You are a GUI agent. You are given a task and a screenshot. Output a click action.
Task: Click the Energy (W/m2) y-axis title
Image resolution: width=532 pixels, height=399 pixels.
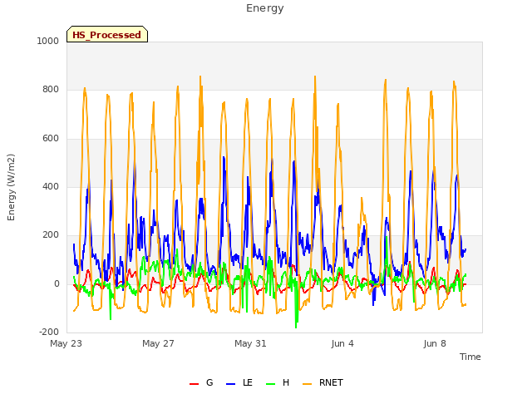pyautogui.click(x=11, y=187)
